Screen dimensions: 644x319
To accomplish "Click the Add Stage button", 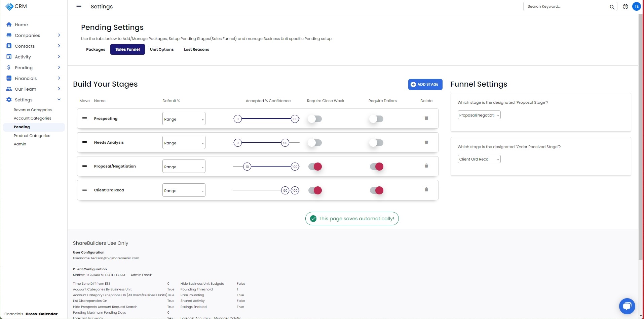I will tap(425, 84).
